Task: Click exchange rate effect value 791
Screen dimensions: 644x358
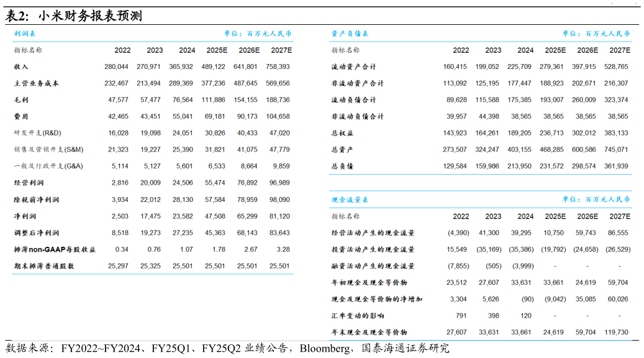Action: pos(461,316)
